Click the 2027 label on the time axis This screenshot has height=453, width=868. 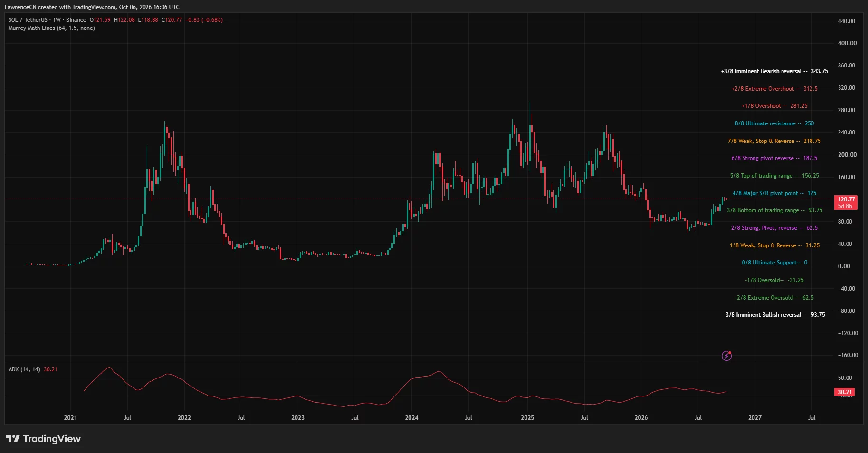pyautogui.click(x=755, y=418)
